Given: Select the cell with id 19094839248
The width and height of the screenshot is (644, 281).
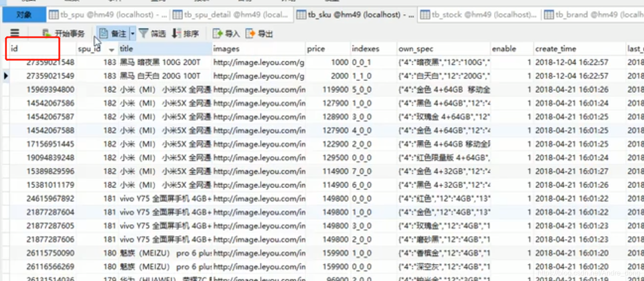Looking at the screenshot, I should 42,158.
